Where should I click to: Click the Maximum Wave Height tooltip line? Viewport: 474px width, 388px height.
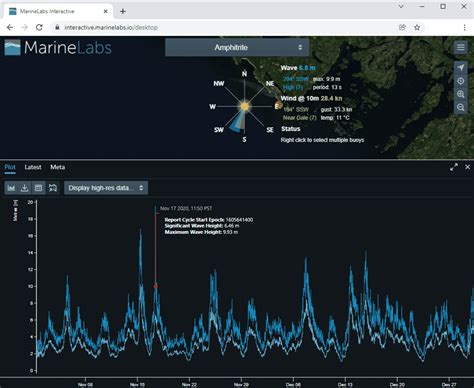click(201, 232)
